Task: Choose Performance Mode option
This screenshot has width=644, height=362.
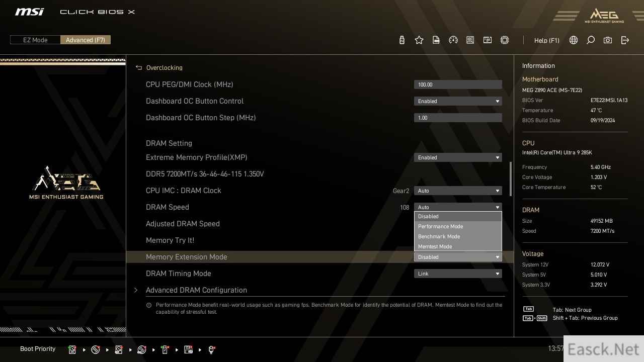Action: [x=458, y=227]
